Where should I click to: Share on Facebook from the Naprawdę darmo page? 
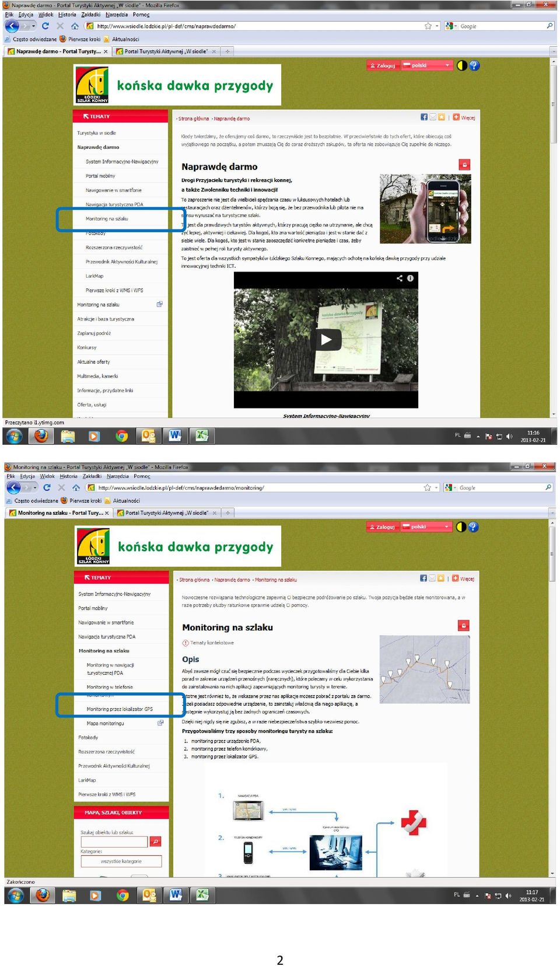pyautogui.click(x=424, y=117)
